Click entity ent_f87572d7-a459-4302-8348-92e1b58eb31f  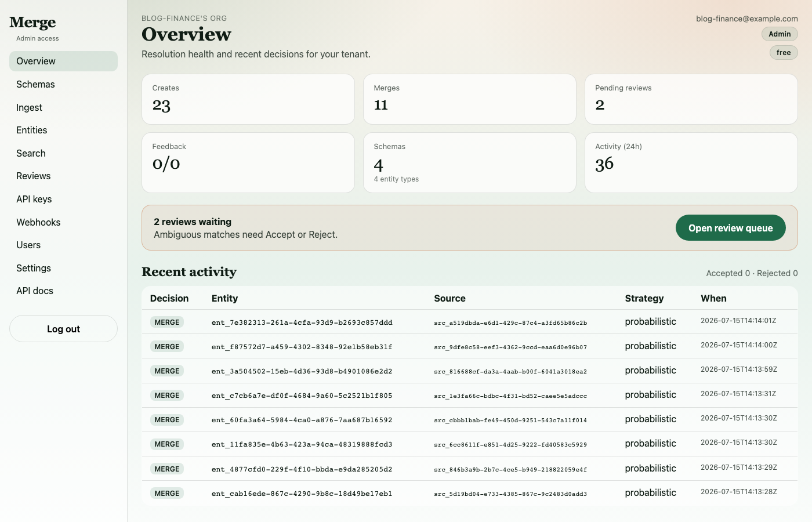(x=302, y=347)
